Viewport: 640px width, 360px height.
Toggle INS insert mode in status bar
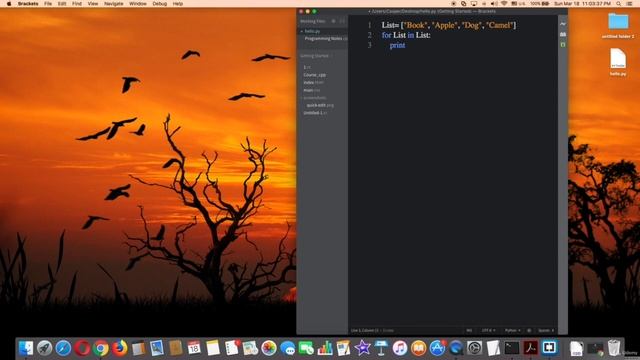click(x=469, y=330)
